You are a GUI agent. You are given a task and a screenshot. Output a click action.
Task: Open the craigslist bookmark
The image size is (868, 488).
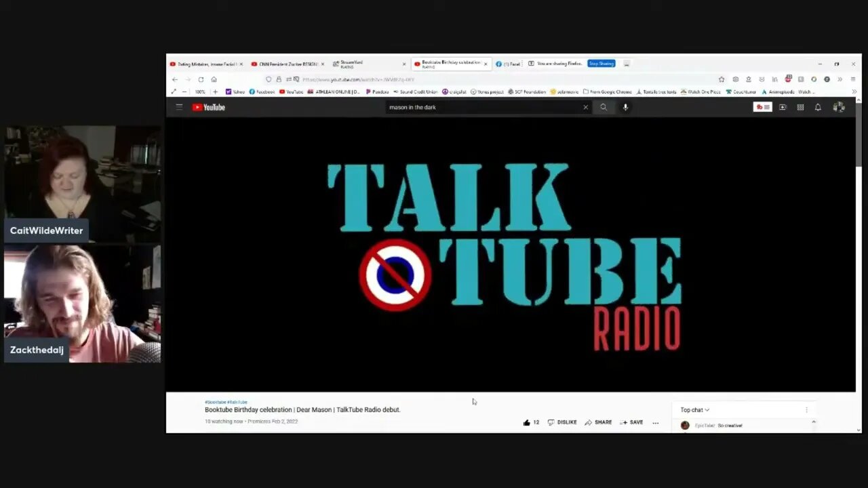(454, 91)
